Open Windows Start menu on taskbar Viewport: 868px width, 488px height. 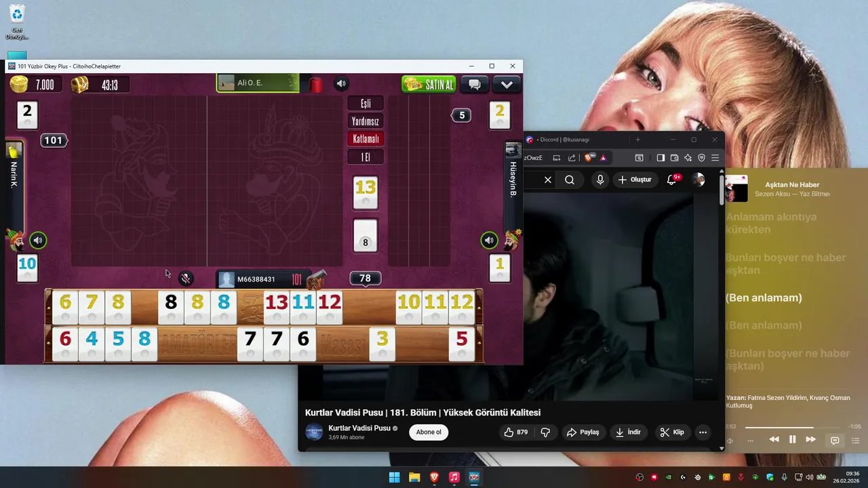click(x=394, y=477)
